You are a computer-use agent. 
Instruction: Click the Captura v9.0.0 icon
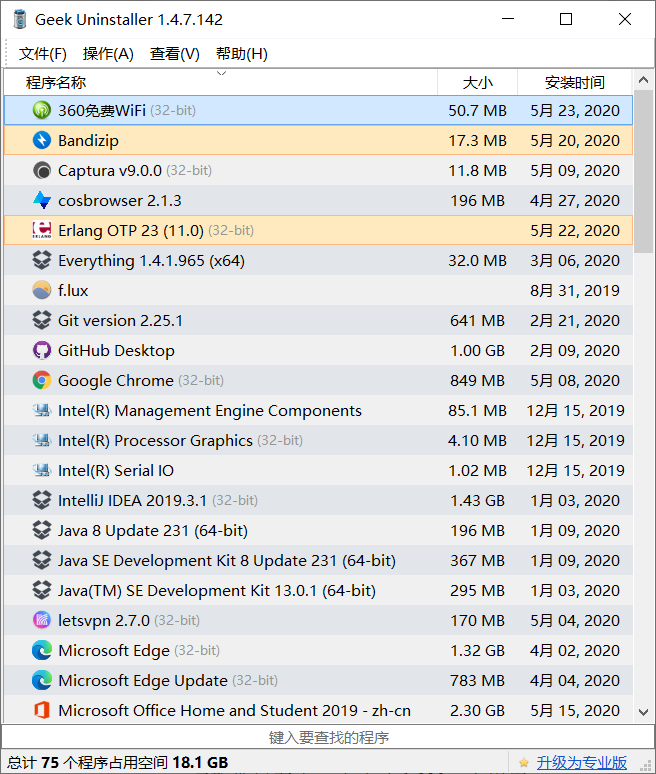42,170
